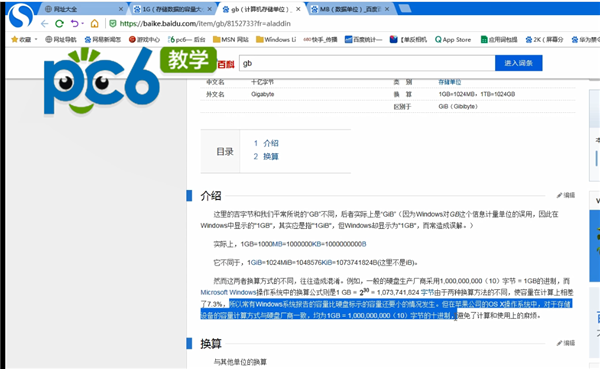Click the Sogou browser logo icon

coord(21,16)
